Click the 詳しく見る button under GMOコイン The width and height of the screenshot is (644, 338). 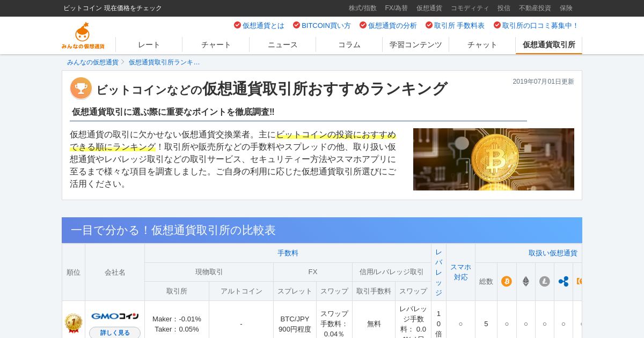click(115, 333)
